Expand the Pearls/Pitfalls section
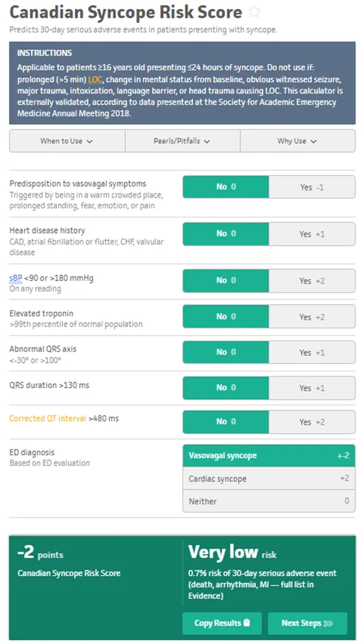This screenshot has width=364, height=644. (x=182, y=141)
